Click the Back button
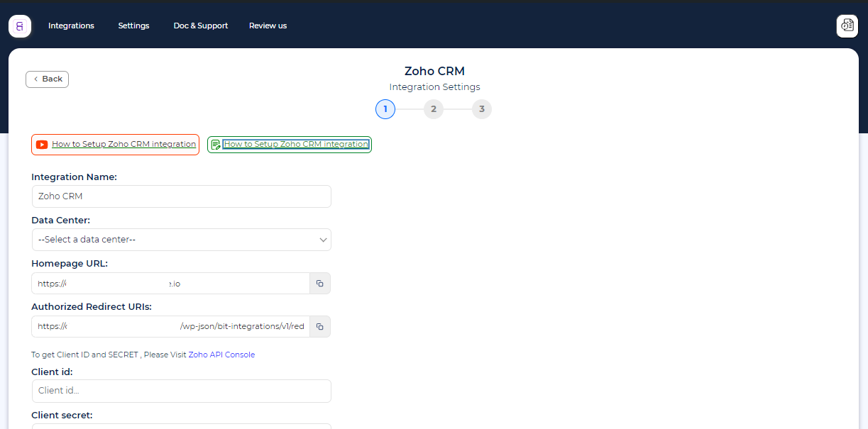This screenshot has width=868, height=429. click(47, 79)
